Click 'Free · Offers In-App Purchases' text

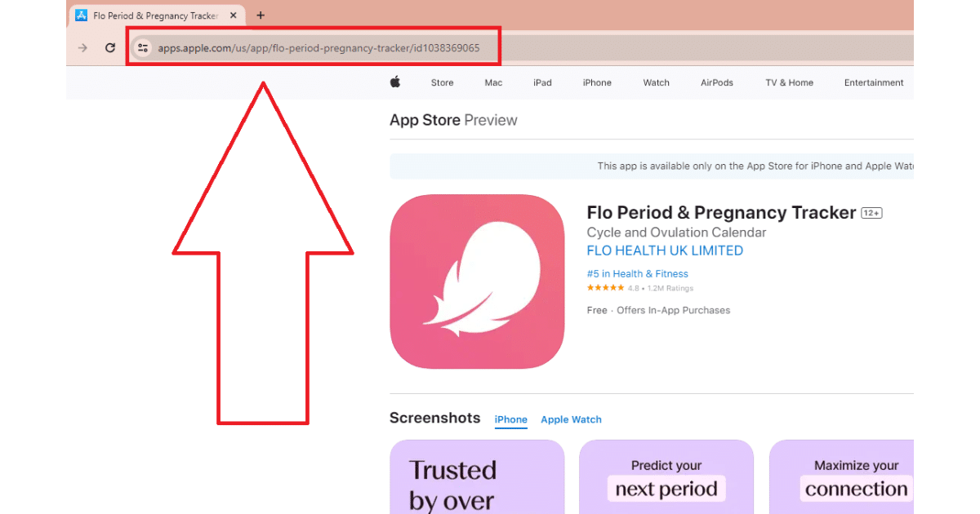[x=658, y=310]
